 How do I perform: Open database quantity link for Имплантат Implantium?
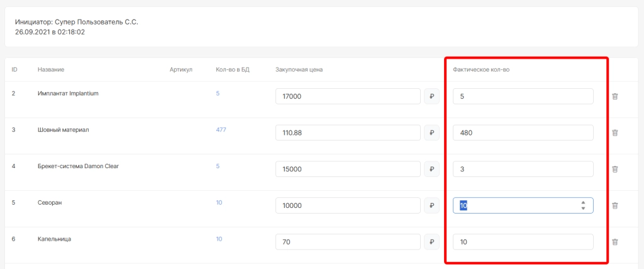pyautogui.click(x=218, y=93)
